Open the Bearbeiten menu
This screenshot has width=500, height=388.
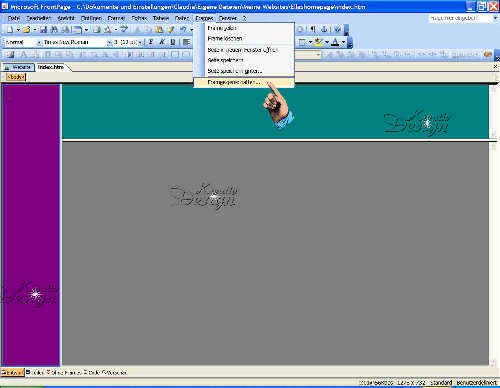[39, 18]
